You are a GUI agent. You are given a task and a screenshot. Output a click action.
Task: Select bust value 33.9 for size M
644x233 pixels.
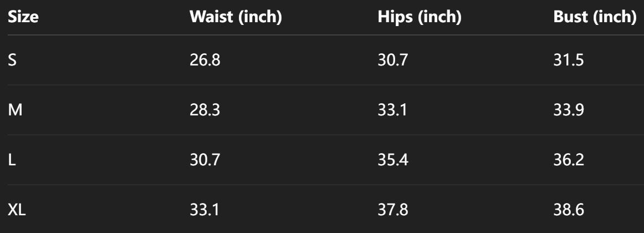click(x=569, y=109)
